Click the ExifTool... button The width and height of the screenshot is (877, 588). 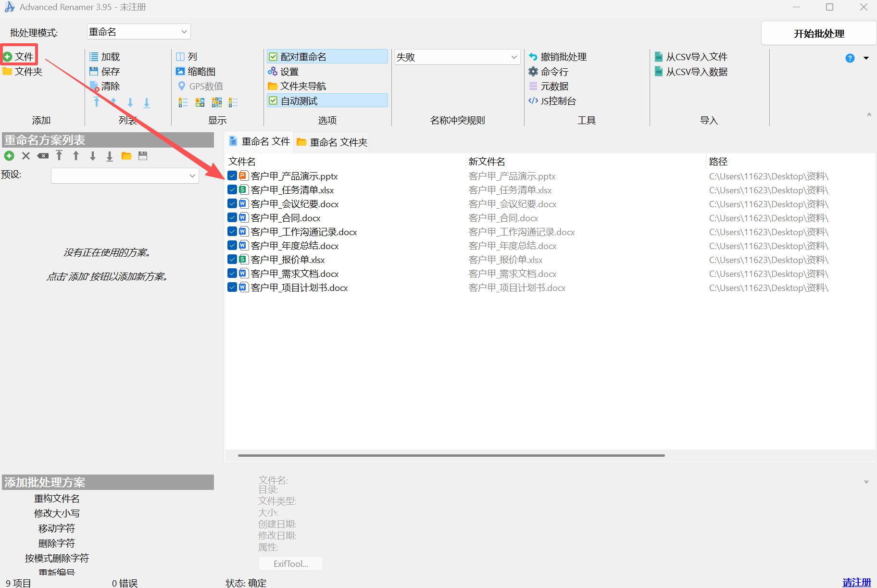point(291,563)
